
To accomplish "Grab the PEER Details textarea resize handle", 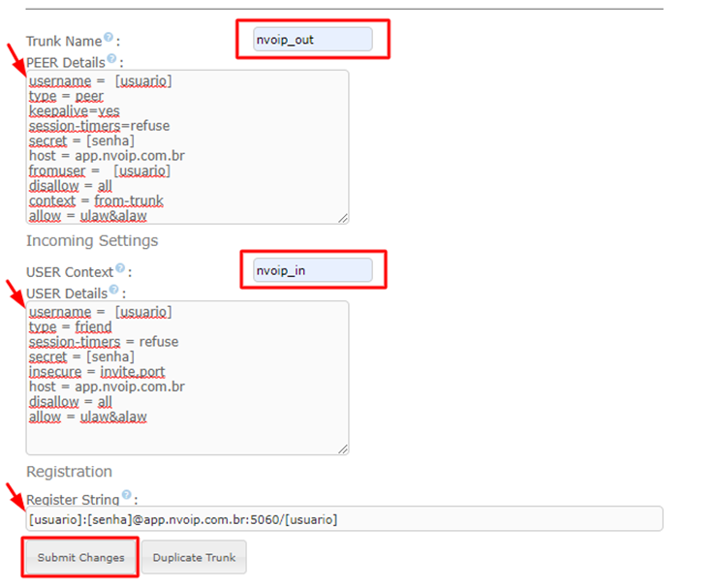I will coord(343,218).
